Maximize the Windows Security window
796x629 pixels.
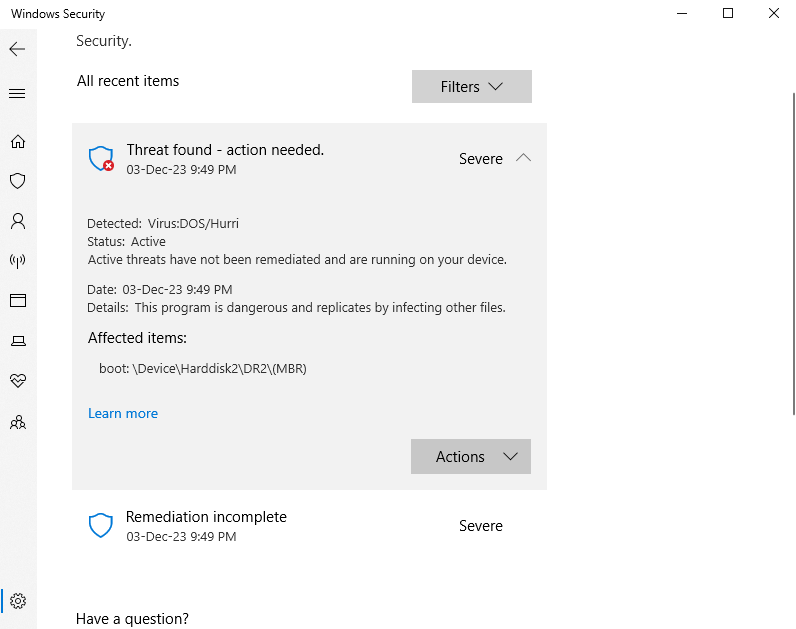coord(727,13)
